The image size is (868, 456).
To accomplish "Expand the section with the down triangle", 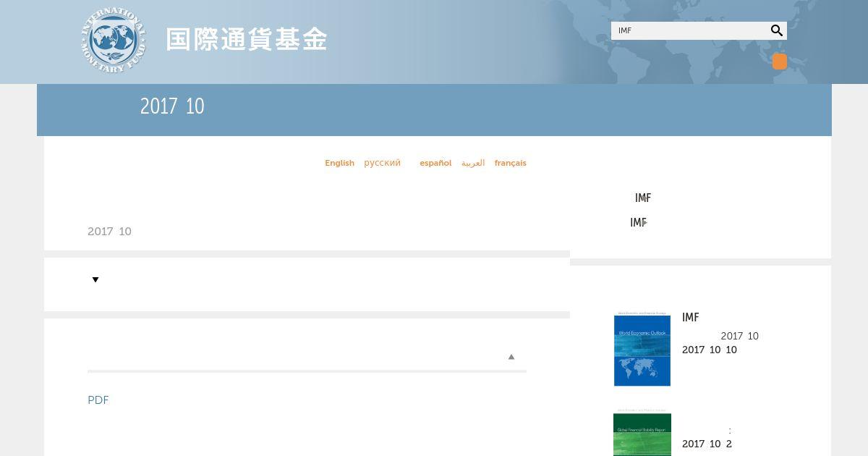I will 95,279.
